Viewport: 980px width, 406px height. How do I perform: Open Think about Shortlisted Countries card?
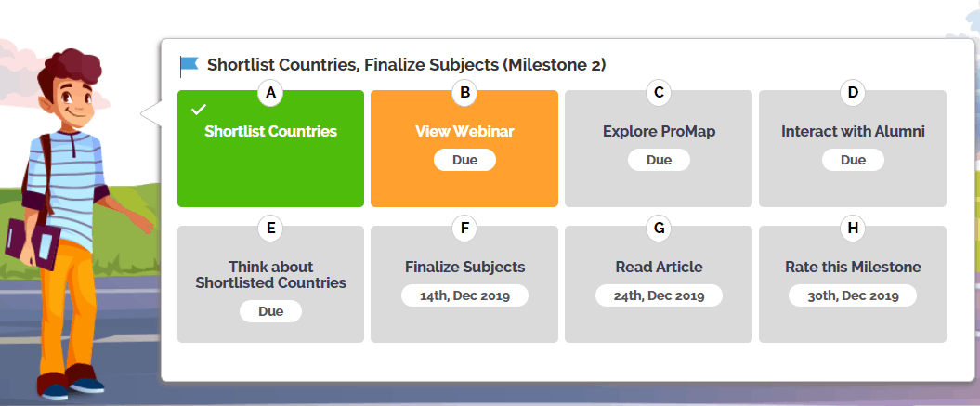pos(270,284)
